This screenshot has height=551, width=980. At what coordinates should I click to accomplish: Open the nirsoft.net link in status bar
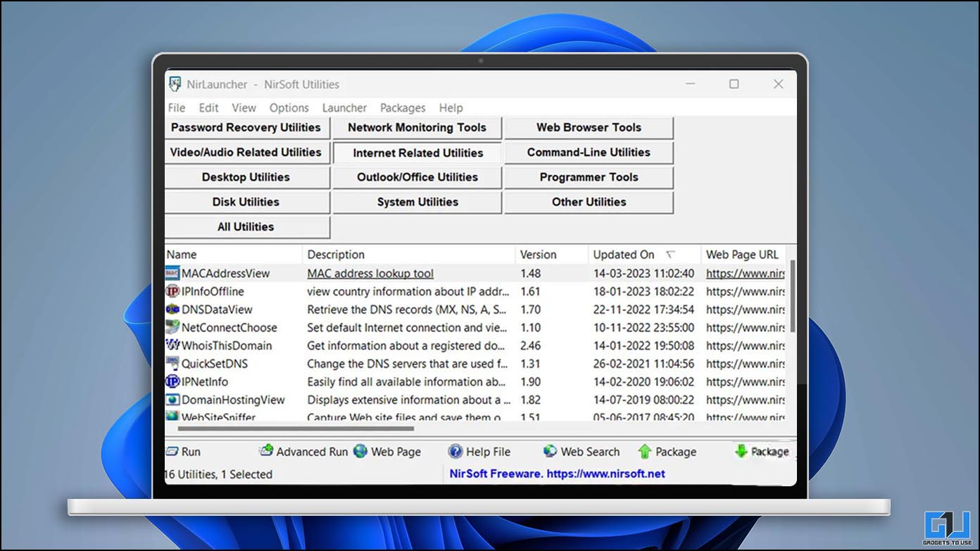604,474
